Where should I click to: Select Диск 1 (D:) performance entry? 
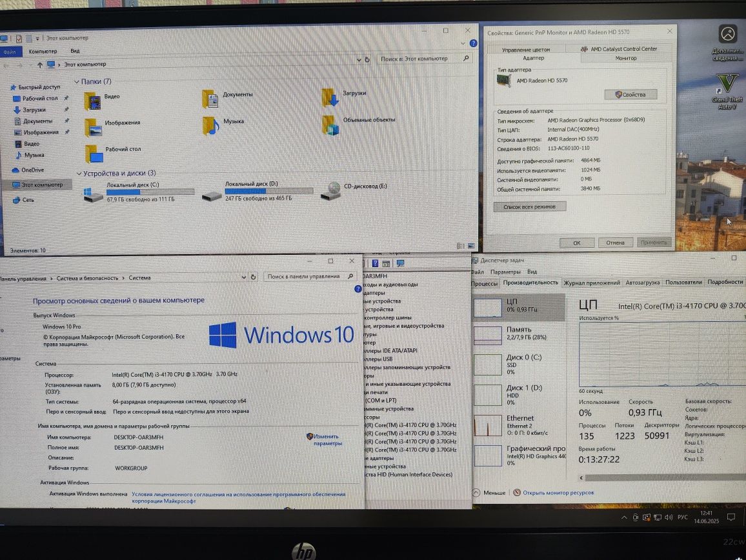tap(519, 395)
